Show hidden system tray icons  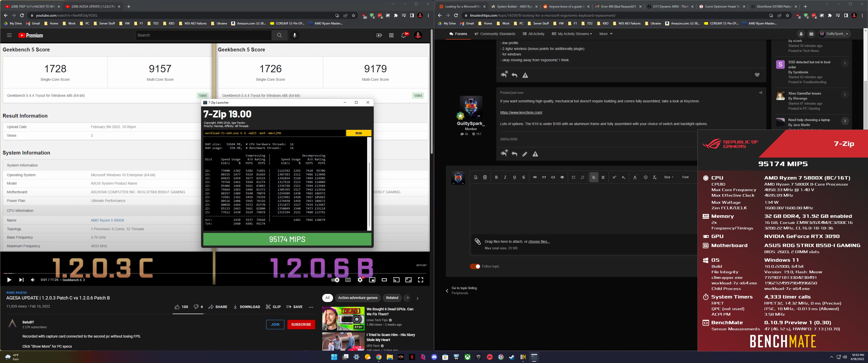(831, 357)
